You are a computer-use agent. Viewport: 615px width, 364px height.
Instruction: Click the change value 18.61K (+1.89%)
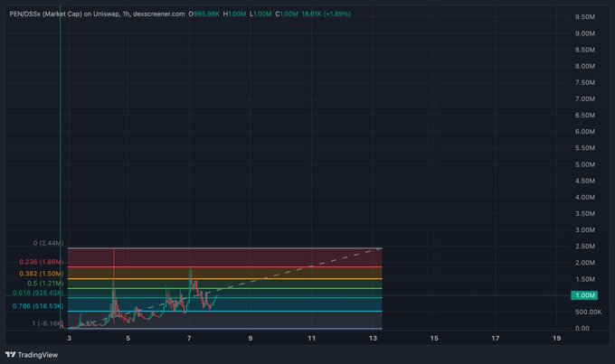click(x=326, y=14)
